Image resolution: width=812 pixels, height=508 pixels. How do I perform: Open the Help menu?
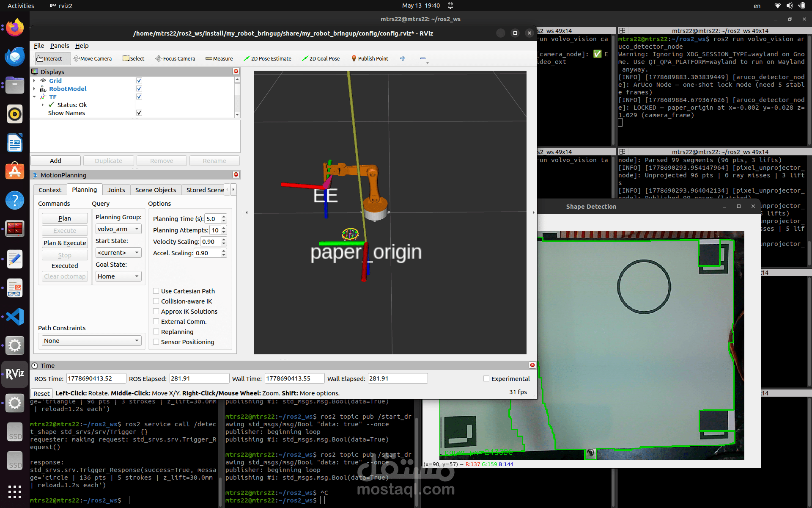coord(82,46)
